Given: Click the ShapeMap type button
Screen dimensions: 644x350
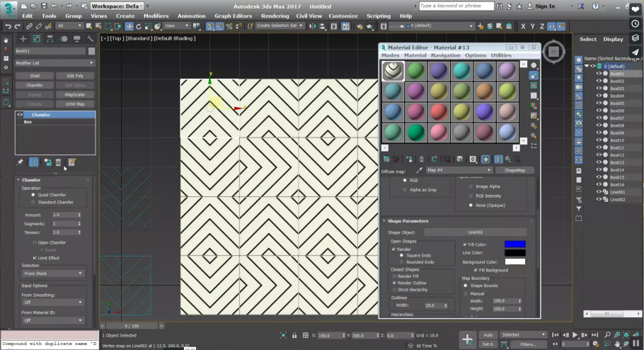Looking at the screenshot, I should click(x=514, y=170).
